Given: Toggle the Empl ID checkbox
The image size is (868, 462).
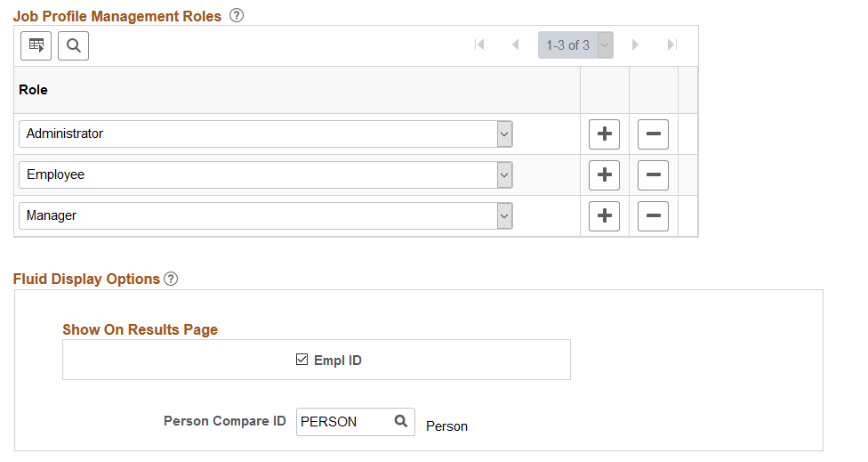Looking at the screenshot, I should 301,361.
